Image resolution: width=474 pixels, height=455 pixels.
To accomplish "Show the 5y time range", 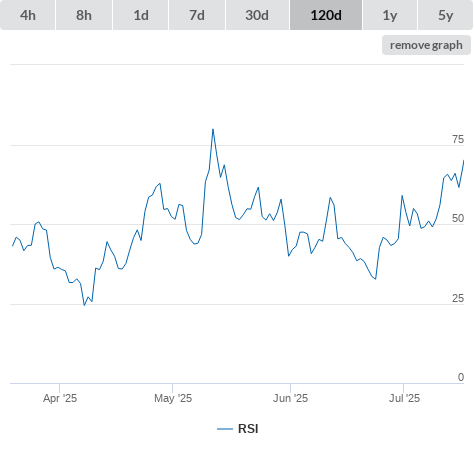I will pyautogui.click(x=446, y=15).
